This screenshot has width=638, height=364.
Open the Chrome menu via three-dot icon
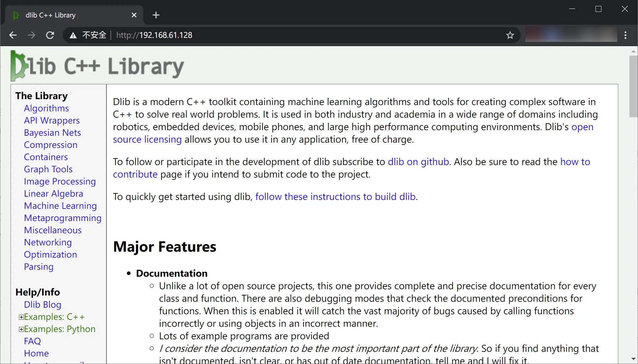coord(625,35)
